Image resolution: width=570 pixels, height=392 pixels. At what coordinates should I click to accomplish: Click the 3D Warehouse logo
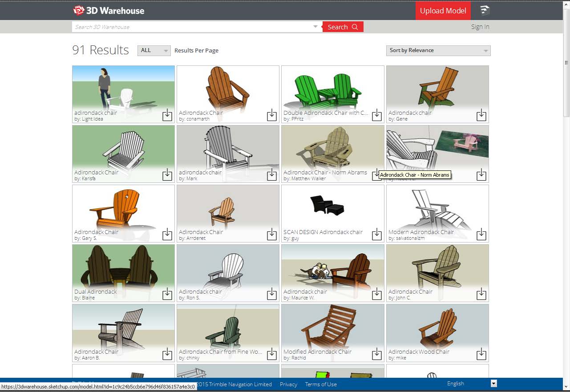click(109, 11)
